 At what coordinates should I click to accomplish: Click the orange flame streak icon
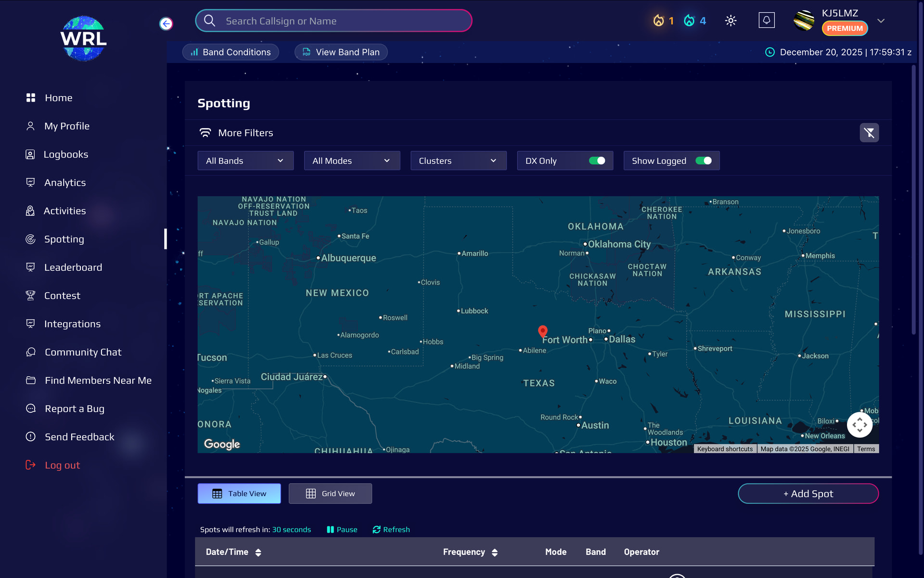point(658,21)
